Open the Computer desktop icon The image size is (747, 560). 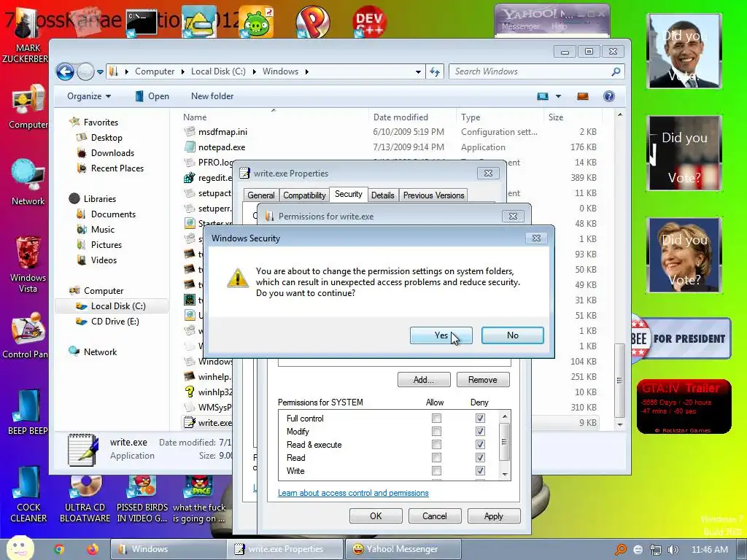pyautogui.click(x=28, y=107)
